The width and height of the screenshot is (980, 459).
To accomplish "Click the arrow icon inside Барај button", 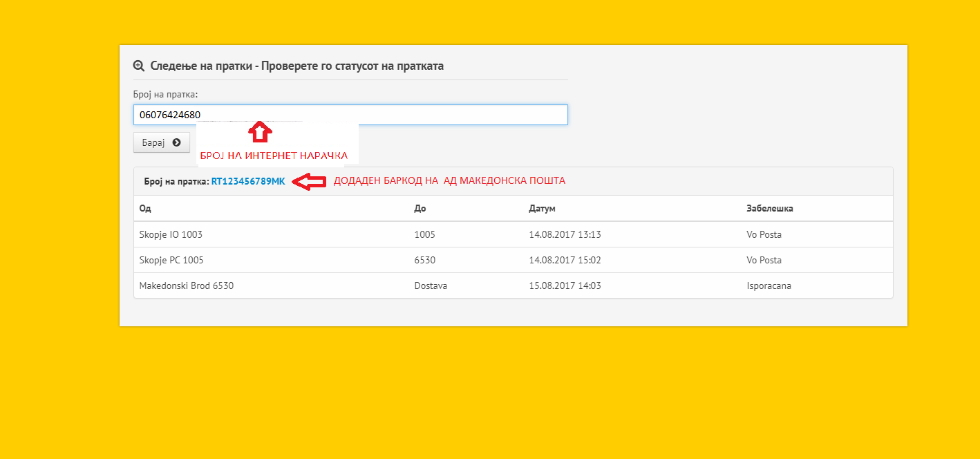I will pos(177,142).
